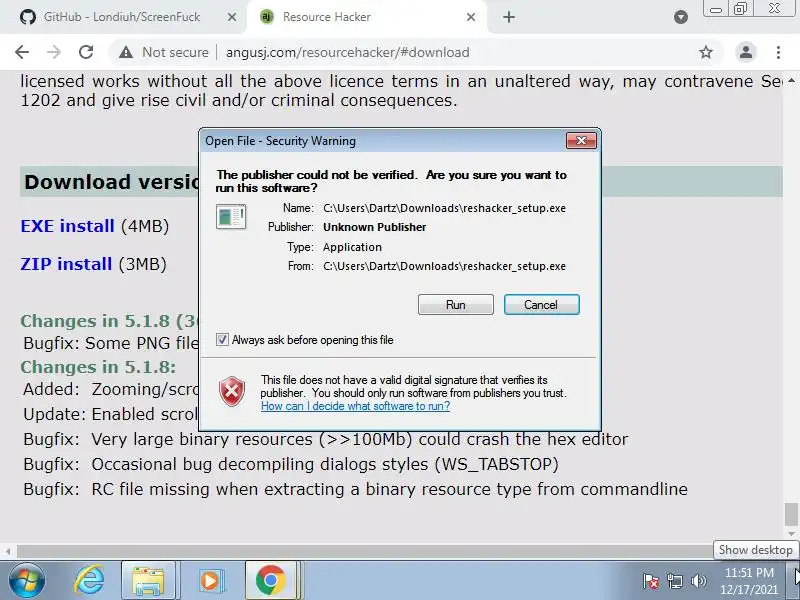Go forward in browser history

tap(54, 52)
